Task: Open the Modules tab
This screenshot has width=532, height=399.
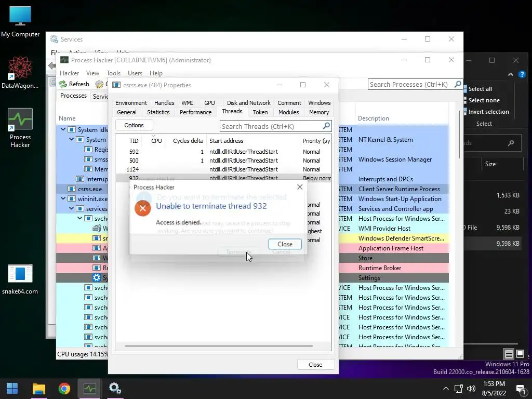Action: 289,112
